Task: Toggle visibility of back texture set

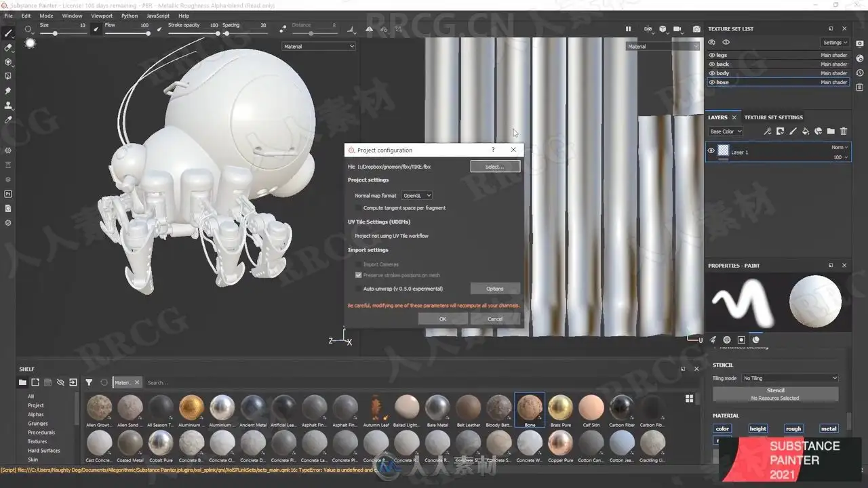Action: point(712,64)
